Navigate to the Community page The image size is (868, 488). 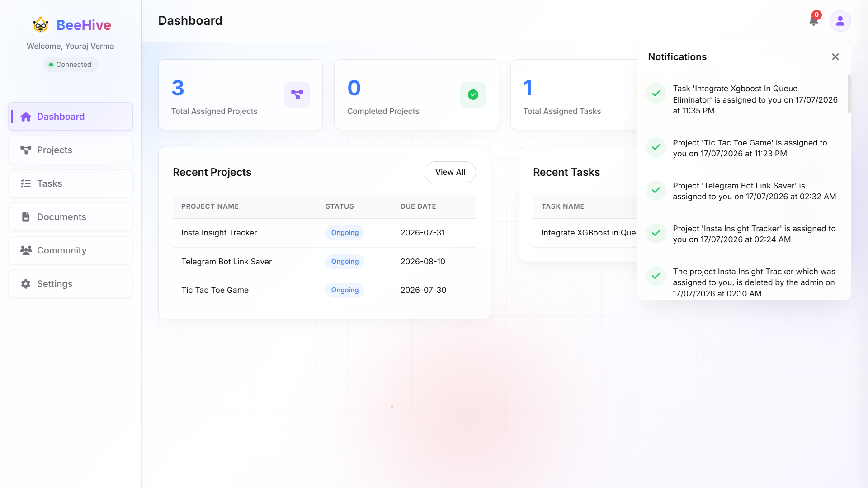click(71, 250)
